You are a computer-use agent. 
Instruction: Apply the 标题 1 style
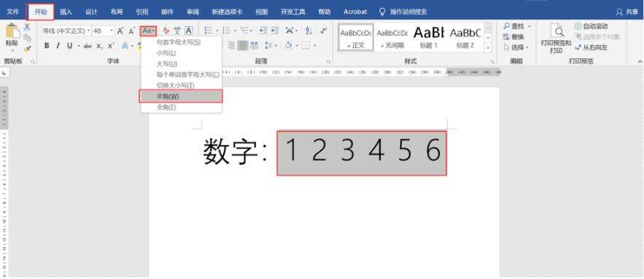click(x=429, y=37)
